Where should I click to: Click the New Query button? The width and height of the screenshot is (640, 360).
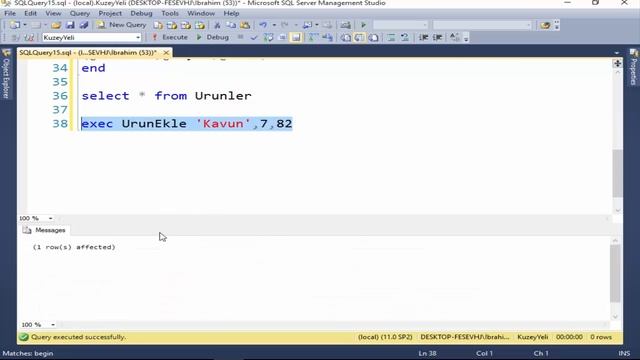coord(122,25)
